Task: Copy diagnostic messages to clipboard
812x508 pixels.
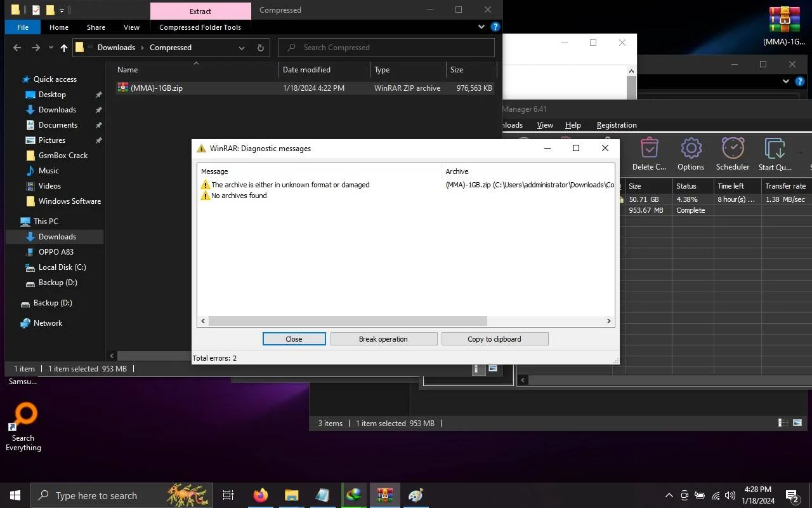Action: pos(495,339)
